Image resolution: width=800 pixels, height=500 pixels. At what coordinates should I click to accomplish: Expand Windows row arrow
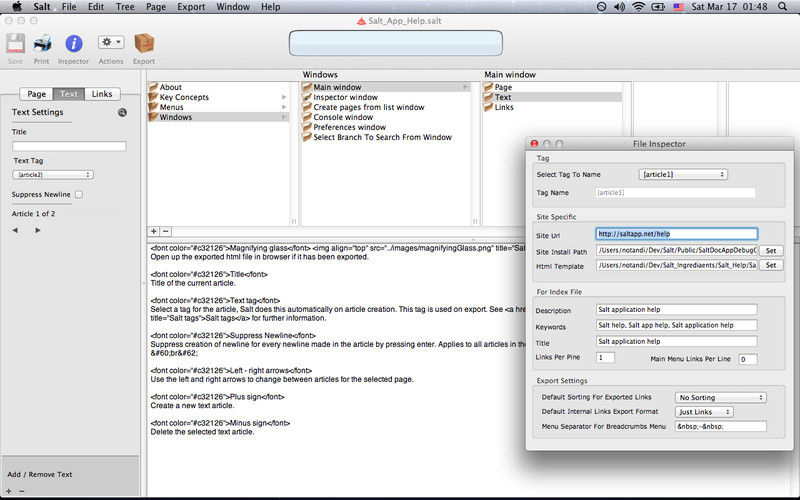pos(284,117)
